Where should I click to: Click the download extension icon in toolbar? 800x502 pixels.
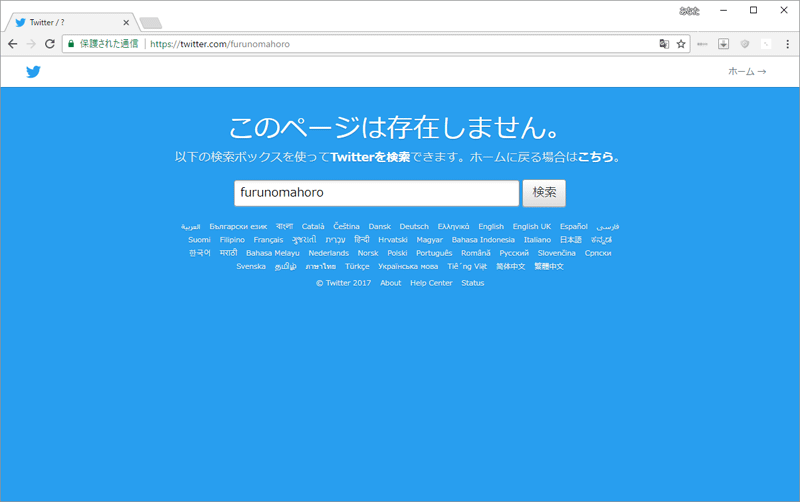coord(723,44)
